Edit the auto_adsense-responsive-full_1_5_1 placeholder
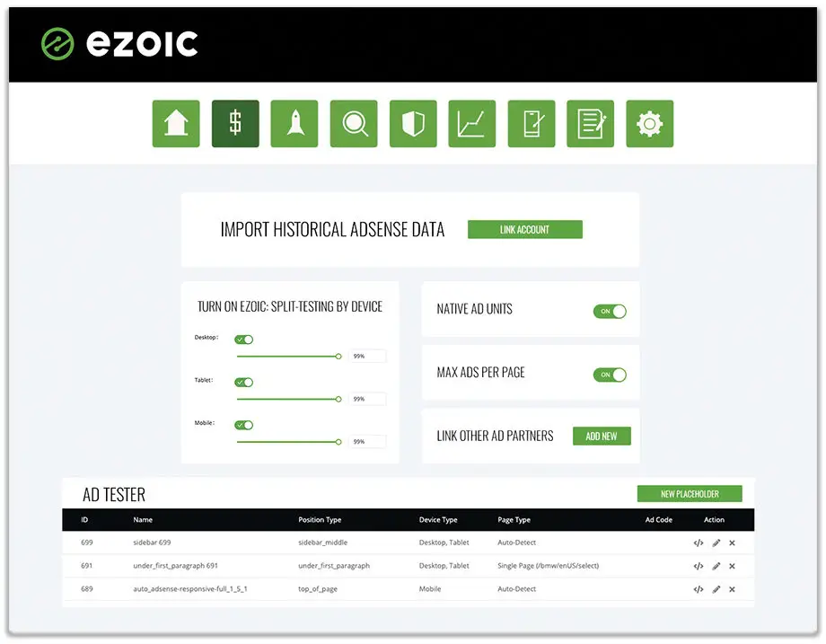The image size is (826, 644). pyautogui.click(x=716, y=589)
